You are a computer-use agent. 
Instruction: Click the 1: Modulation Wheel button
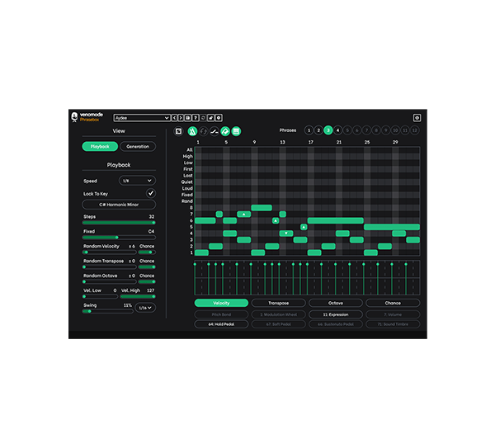279,314
